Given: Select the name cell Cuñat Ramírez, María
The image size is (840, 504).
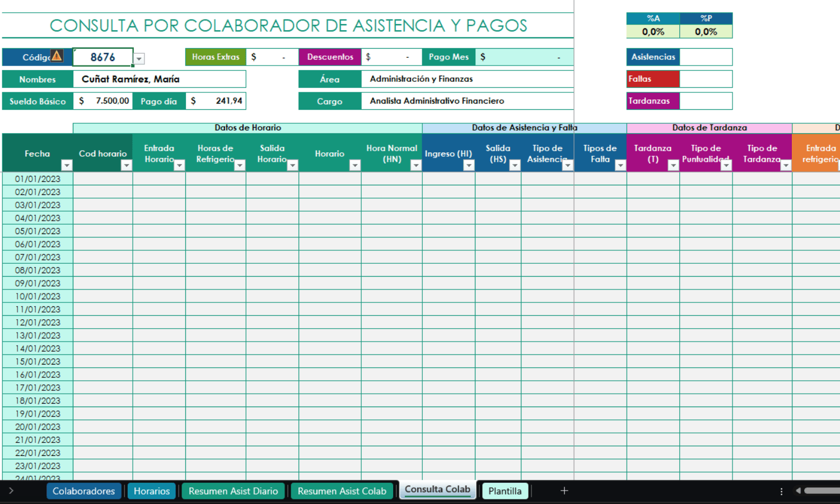Looking at the screenshot, I should tap(160, 79).
